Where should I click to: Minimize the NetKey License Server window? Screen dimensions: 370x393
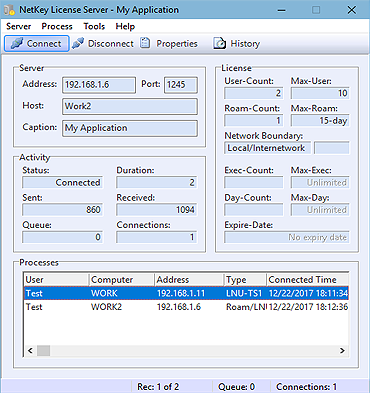[x=282, y=10]
